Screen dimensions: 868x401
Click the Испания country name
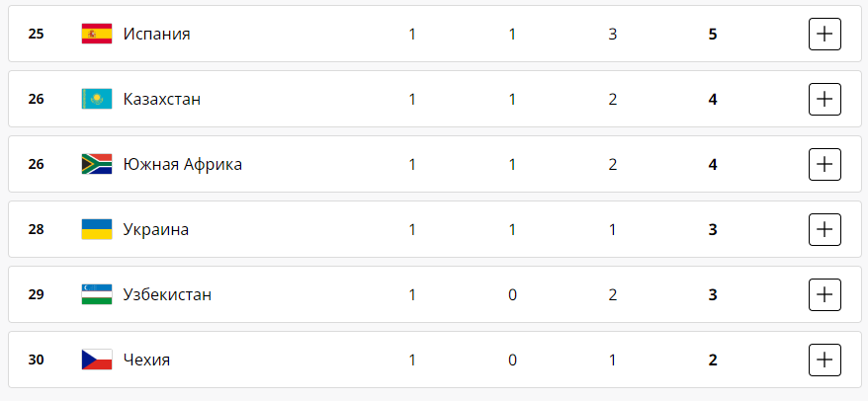click(x=156, y=35)
